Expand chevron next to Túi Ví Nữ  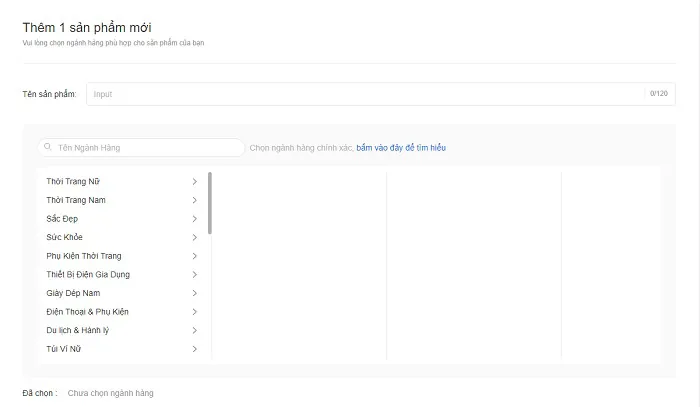[x=195, y=349]
